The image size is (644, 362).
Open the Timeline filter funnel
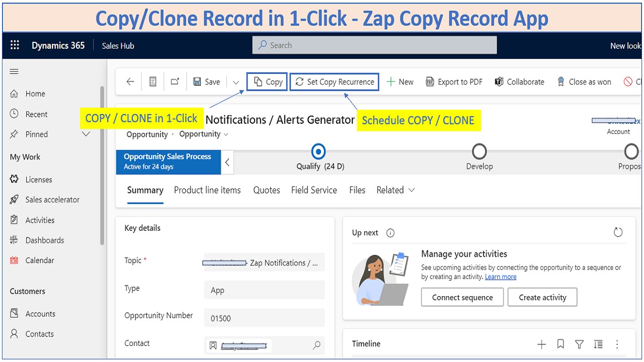(579, 344)
